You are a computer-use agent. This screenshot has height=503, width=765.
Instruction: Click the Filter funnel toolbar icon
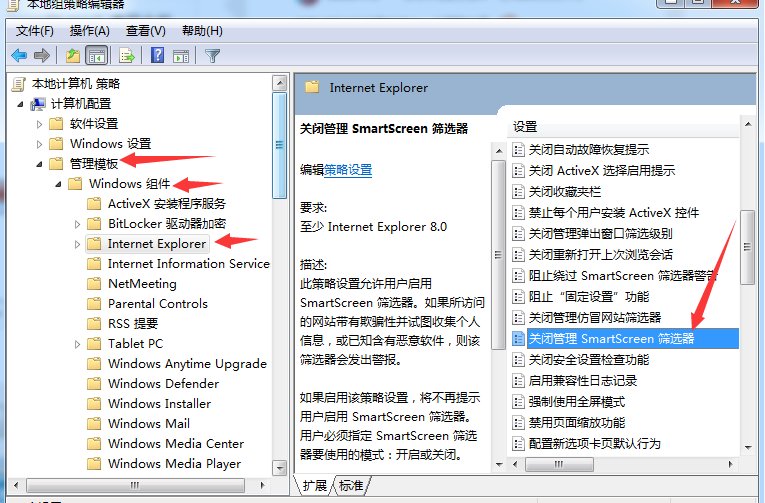click(212, 56)
